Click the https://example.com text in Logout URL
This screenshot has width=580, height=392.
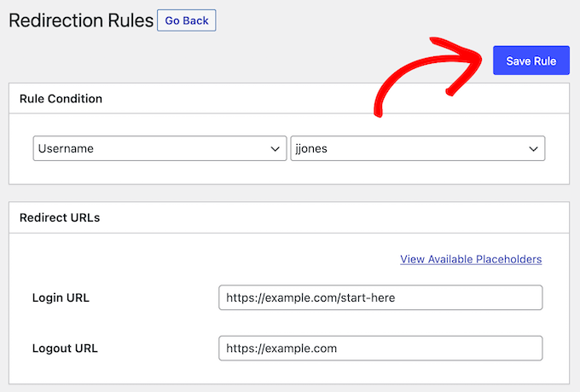[281, 348]
